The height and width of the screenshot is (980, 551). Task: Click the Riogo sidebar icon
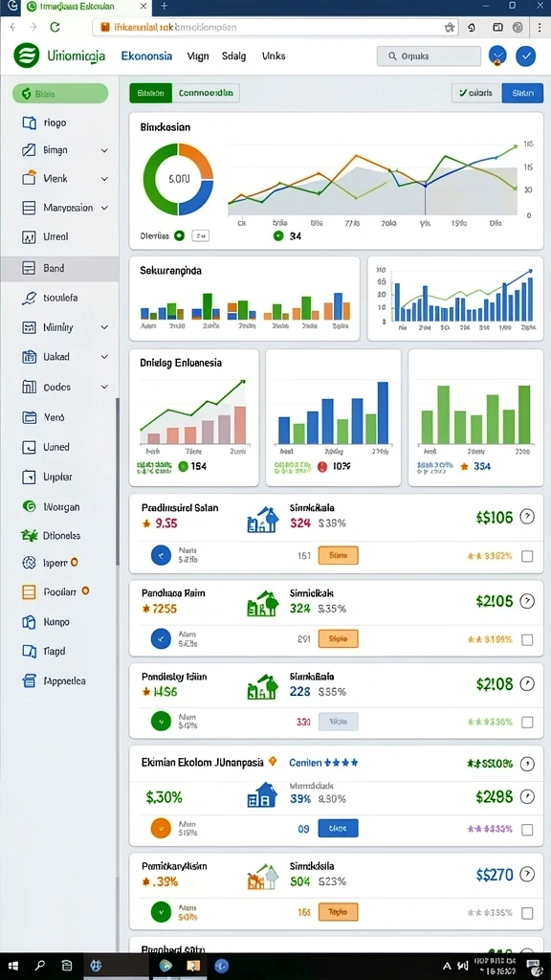(x=29, y=123)
